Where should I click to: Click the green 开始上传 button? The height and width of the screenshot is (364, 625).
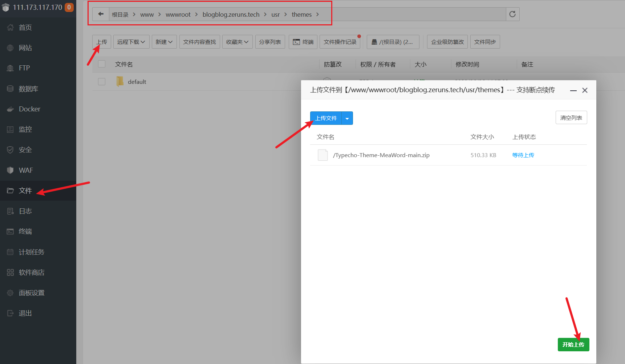pos(573,344)
